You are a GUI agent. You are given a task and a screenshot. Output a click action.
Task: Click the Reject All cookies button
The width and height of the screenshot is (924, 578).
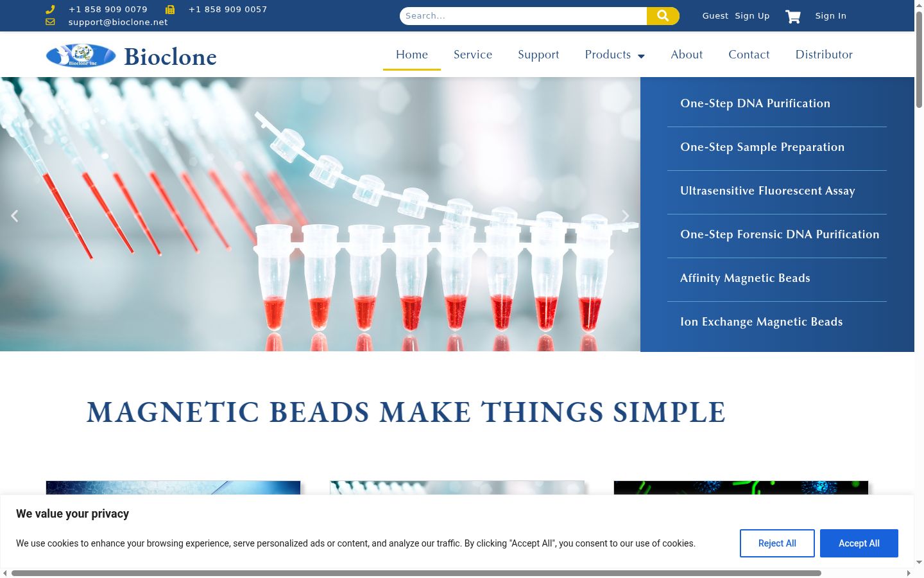point(777,543)
